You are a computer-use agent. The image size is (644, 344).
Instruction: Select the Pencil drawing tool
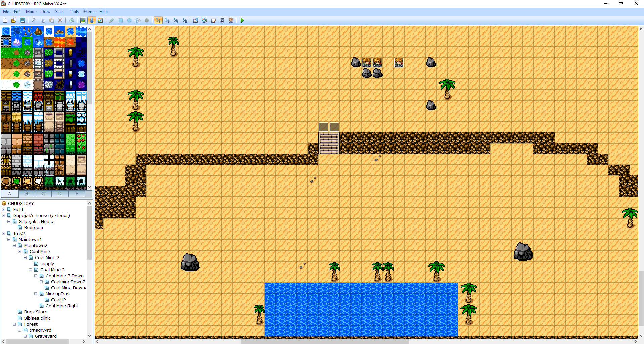click(112, 21)
